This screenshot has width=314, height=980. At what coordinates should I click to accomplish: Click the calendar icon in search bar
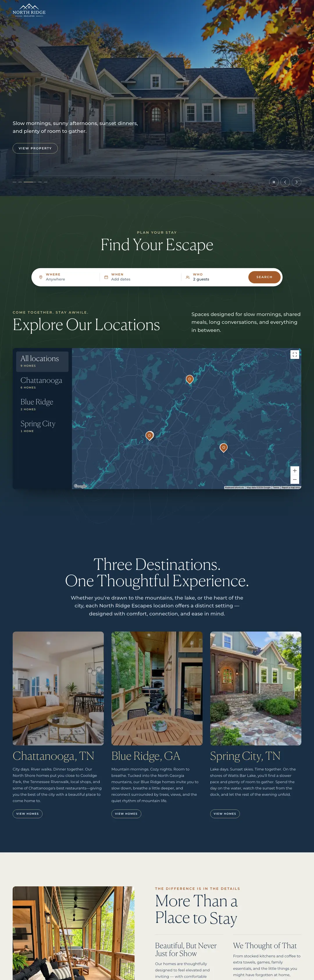coord(106,277)
